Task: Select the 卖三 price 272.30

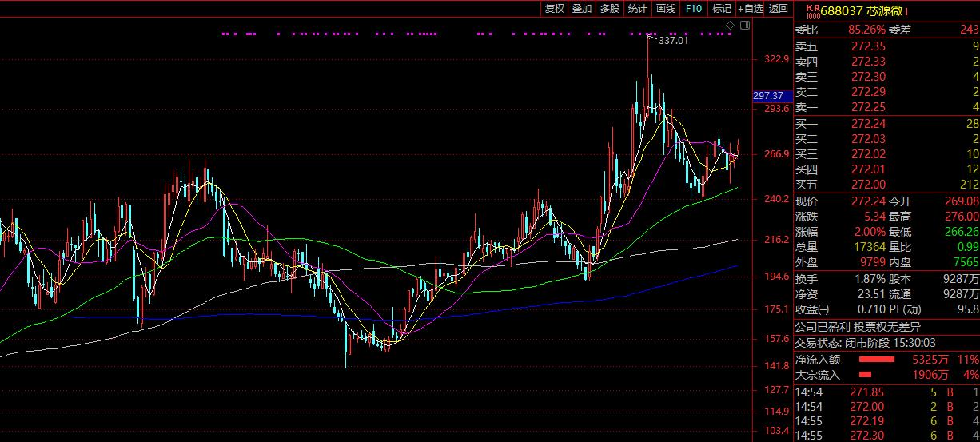Action: [x=868, y=77]
